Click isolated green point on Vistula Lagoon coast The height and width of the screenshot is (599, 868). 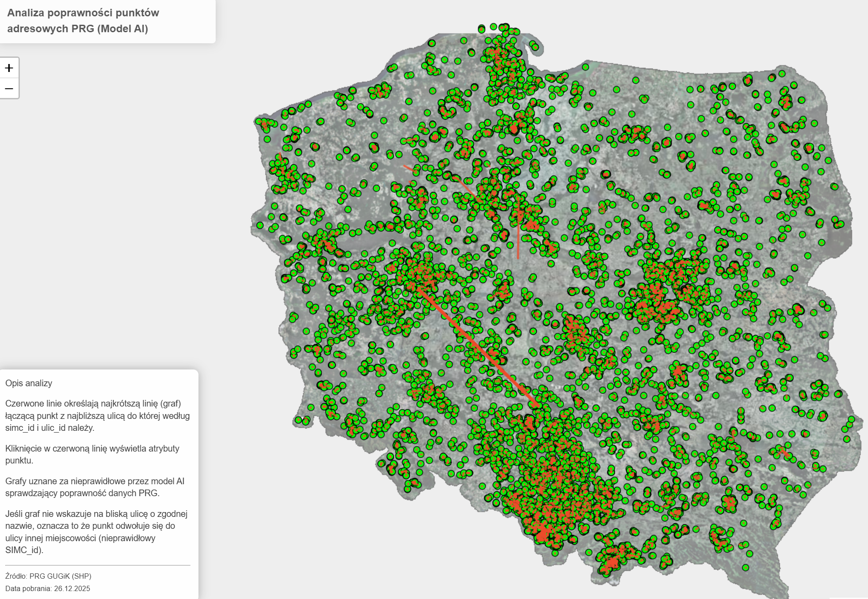pos(585,67)
